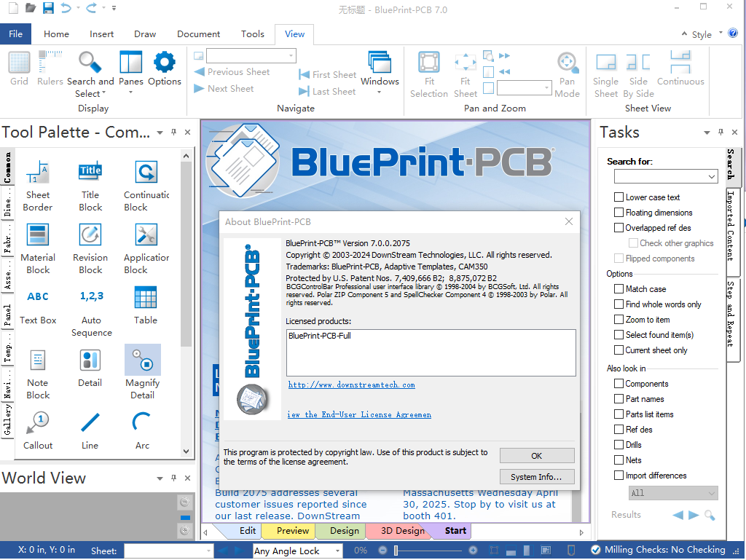Open the Design tab at the bottom
This screenshot has height=560, width=746.
tap(345, 531)
